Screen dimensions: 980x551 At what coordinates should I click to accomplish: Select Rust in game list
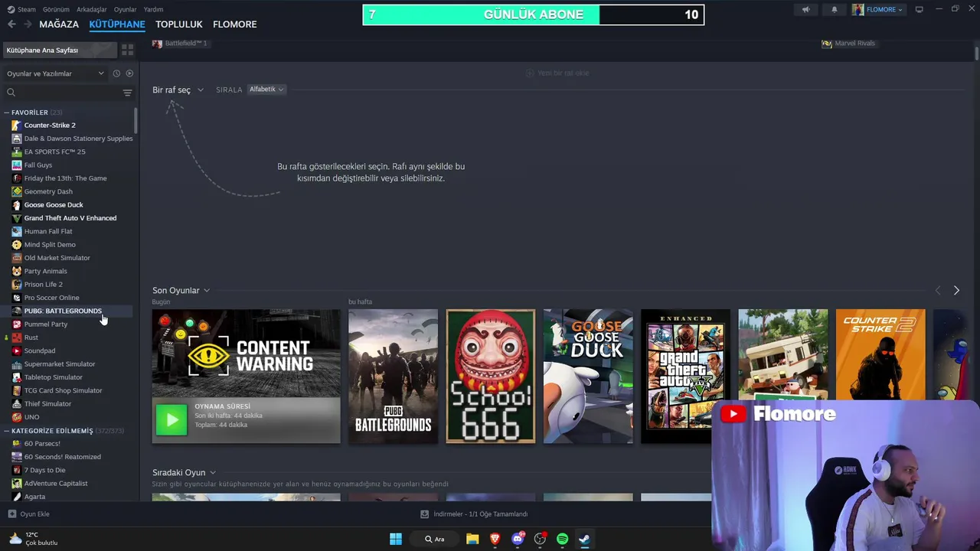click(x=31, y=337)
